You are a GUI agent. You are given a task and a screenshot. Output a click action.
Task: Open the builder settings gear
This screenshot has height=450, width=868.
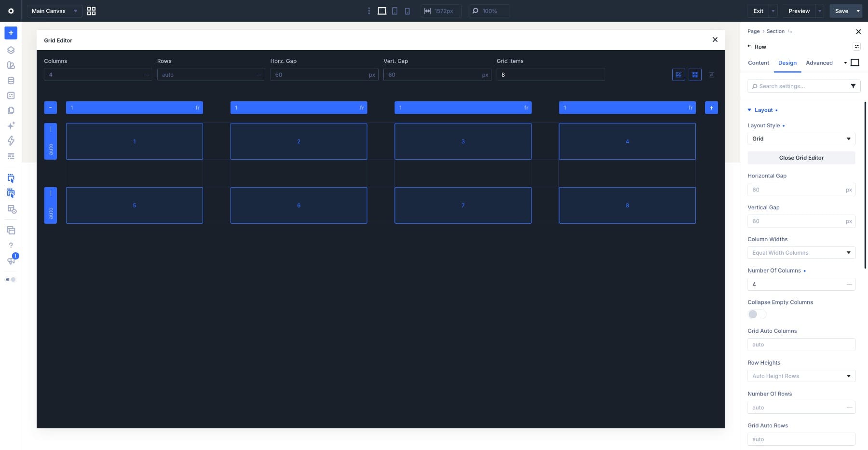coord(11,11)
